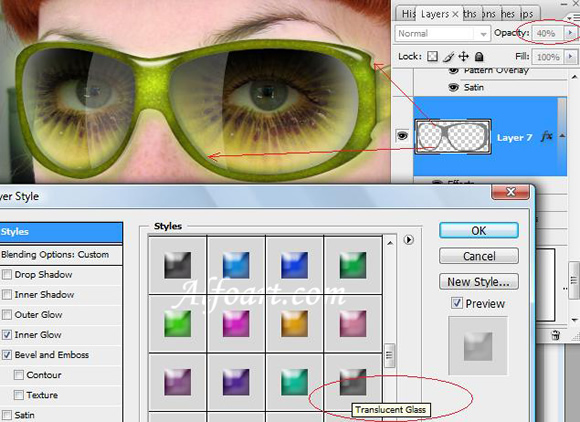
Task: Click the Fill value field
Action: click(x=547, y=57)
